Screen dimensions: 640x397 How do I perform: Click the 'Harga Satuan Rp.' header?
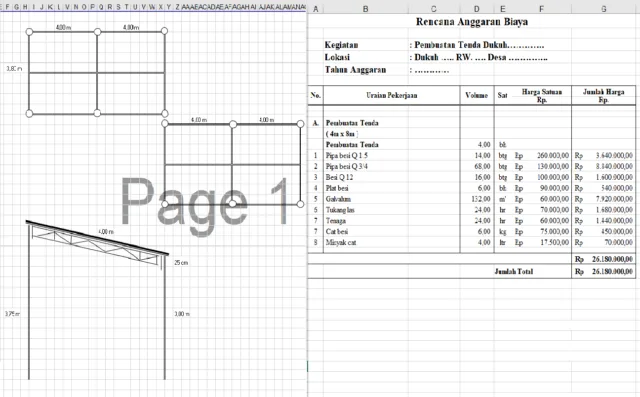(x=542, y=95)
